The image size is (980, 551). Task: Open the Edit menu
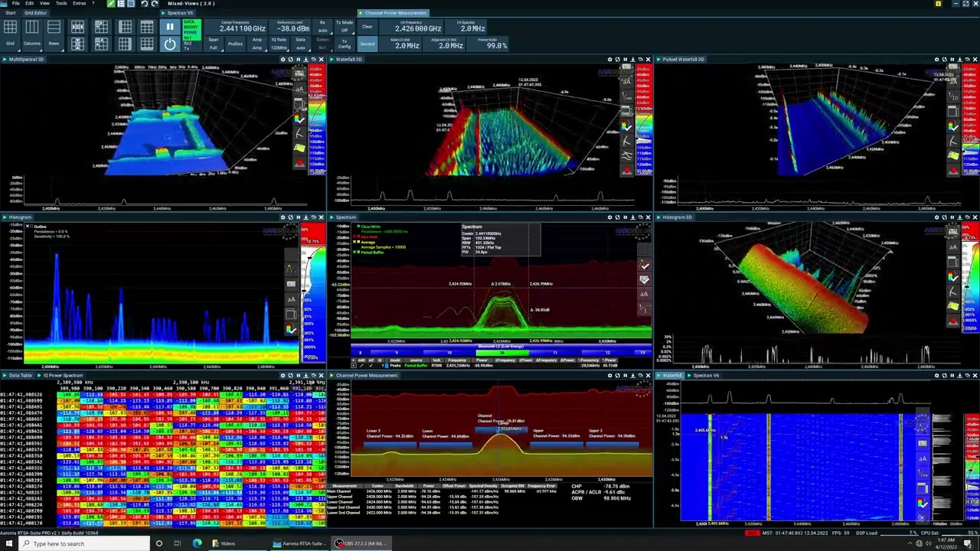click(29, 3)
